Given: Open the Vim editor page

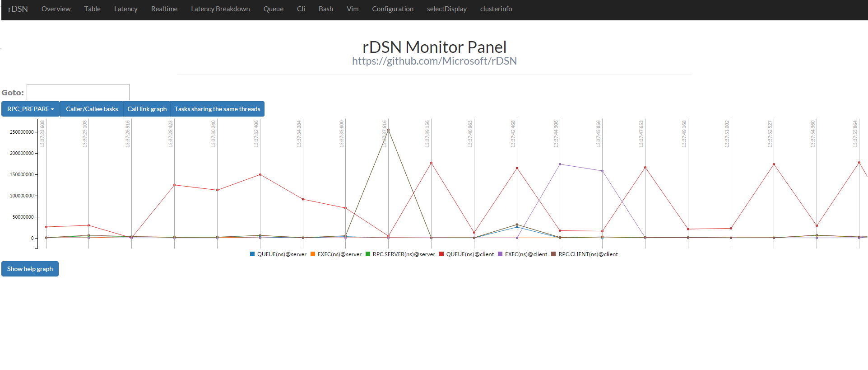Looking at the screenshot, I should [x=353, y=9].
